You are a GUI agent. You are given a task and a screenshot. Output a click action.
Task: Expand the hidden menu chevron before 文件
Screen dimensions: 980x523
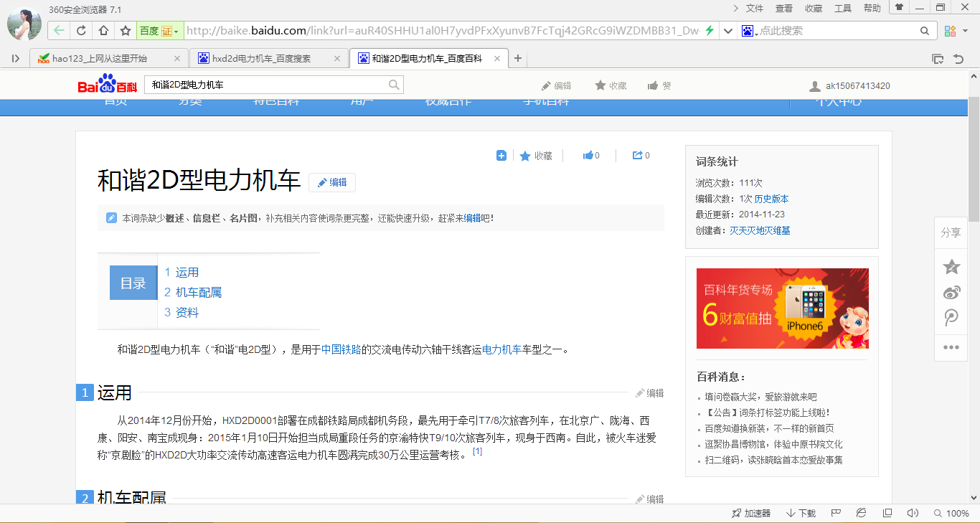[x=735, y=8]
